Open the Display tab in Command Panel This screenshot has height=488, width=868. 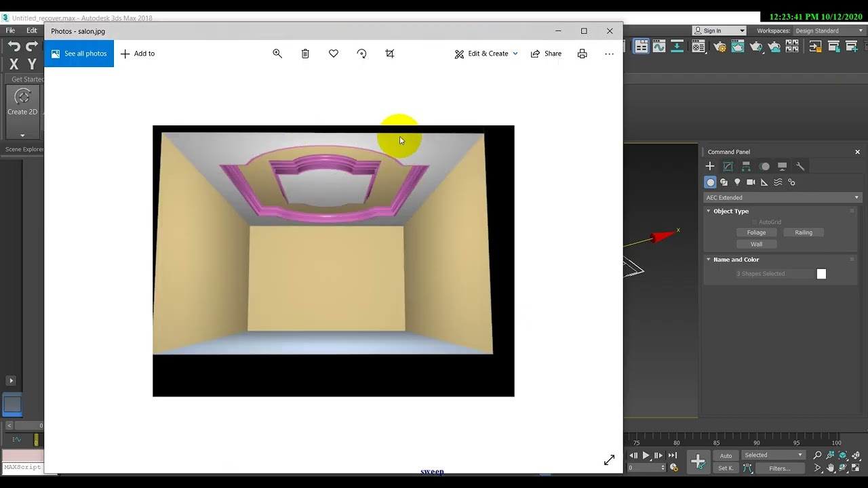(x=782, y=166)
